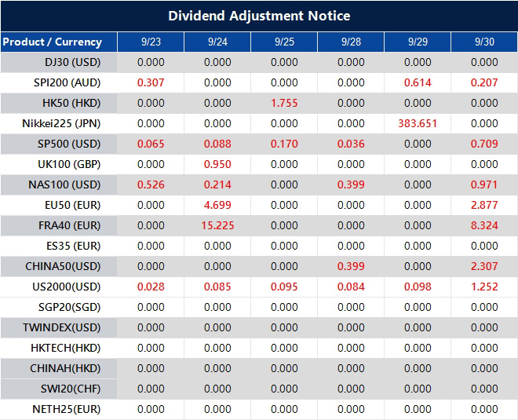Viewport: 518px width, 420px height.
Task: Click the FRA40 (EUR) row label
Action: click(69, 225)
